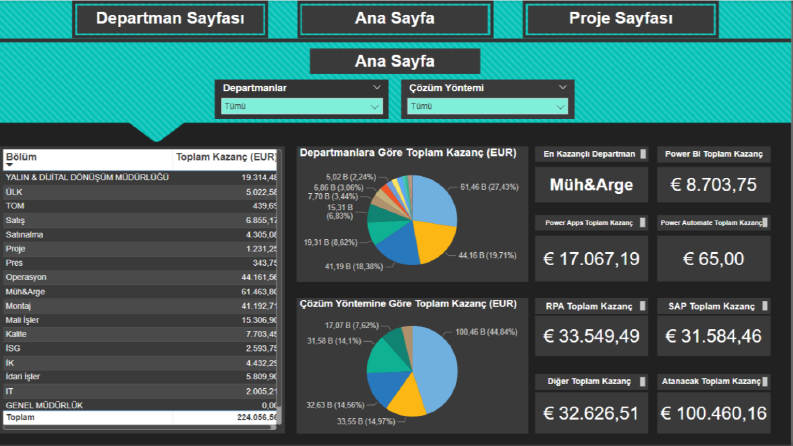
Task: Select the TOM row in table
Action: click(x=141, y=206)
